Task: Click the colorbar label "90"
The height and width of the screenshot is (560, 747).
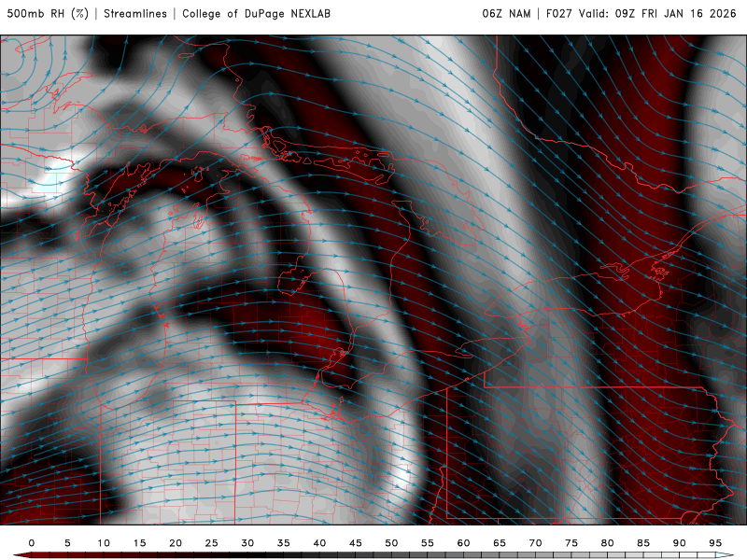Action: click(x=680, y=543)
